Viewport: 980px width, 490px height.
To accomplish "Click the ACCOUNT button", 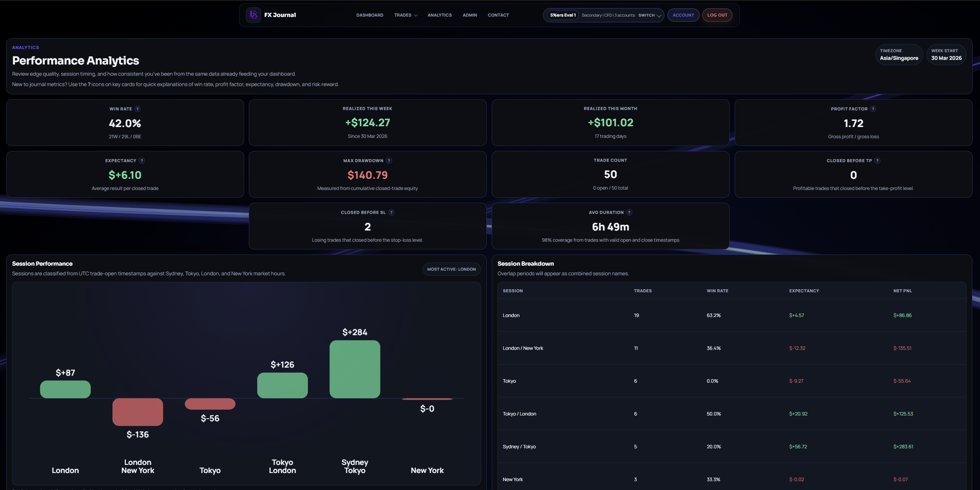I will click(683, 15).
